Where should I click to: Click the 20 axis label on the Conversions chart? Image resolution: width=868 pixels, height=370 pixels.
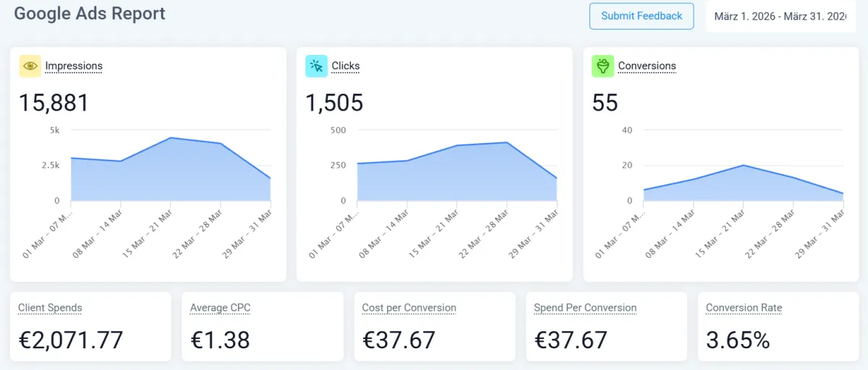pyautogui.click(x=627, y=165)
